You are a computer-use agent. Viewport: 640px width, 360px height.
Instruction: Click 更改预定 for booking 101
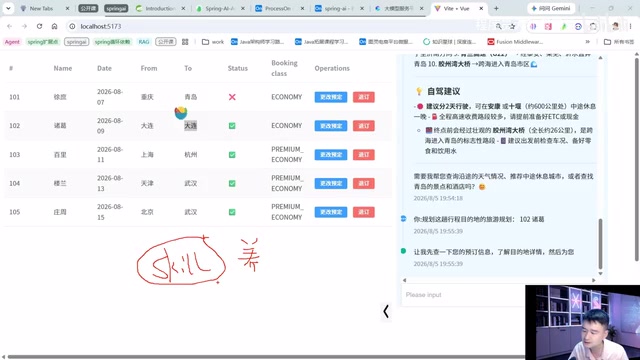pyautogui.click(x=331, y=97)
